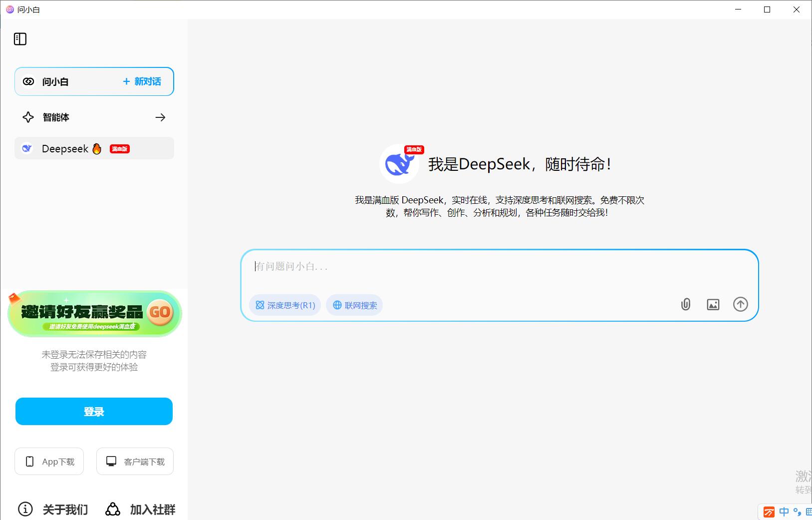
Task: Click the 满血版 badge in the sidebar
Action: click(x=120, y=149)
